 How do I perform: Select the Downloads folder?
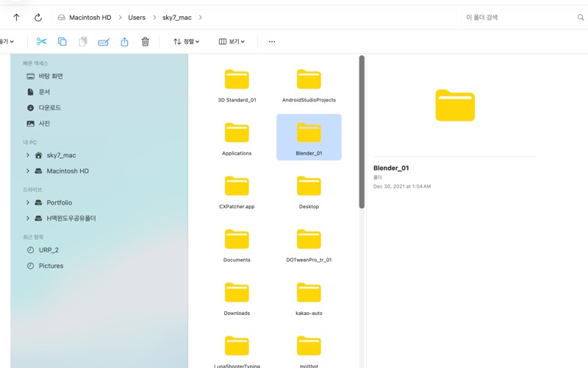237,298
